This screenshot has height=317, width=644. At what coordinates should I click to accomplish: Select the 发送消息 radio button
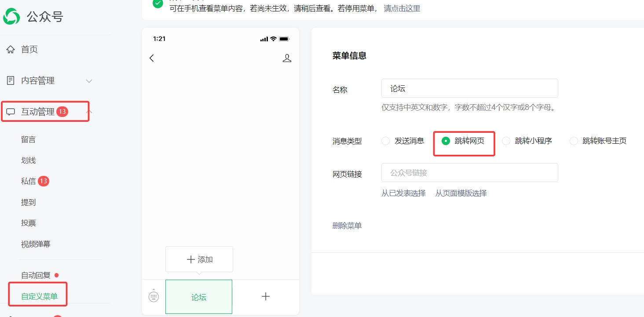[385, 141]
